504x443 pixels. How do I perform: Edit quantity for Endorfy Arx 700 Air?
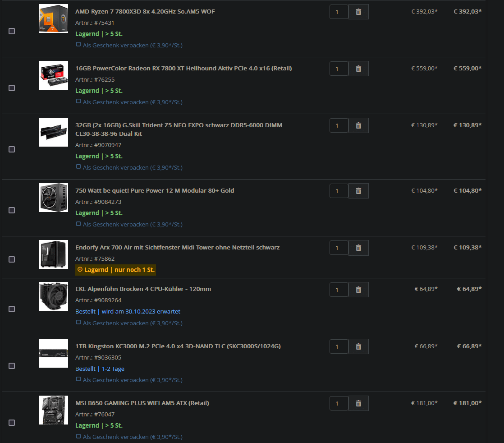click(x=339, y=248)
